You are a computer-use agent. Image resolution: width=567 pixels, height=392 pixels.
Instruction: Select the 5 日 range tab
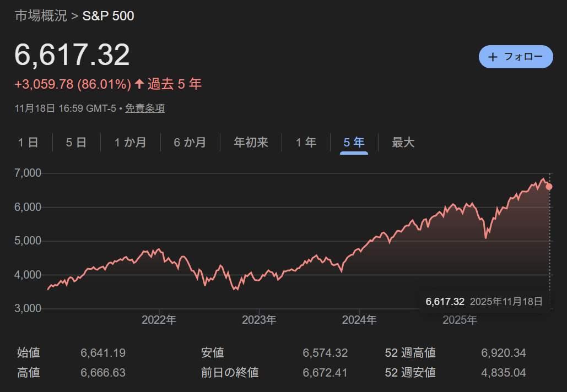click(x=76, y=143)
